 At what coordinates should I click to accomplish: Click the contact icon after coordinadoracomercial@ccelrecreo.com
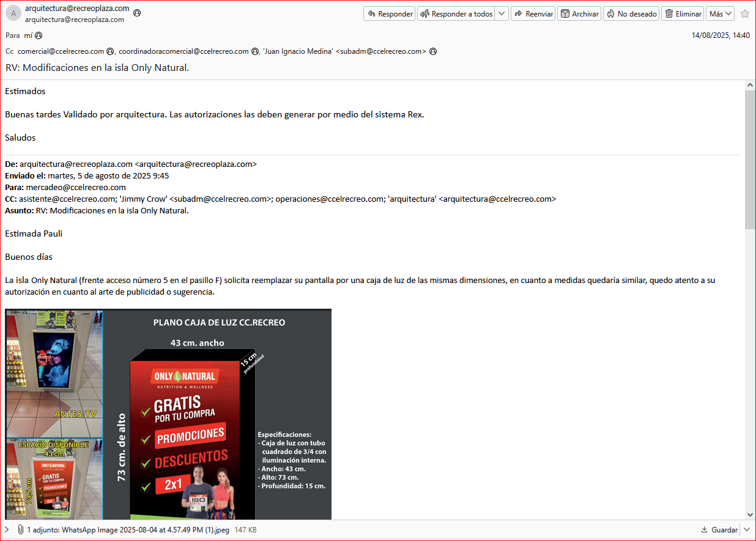(x=255, y=51)
